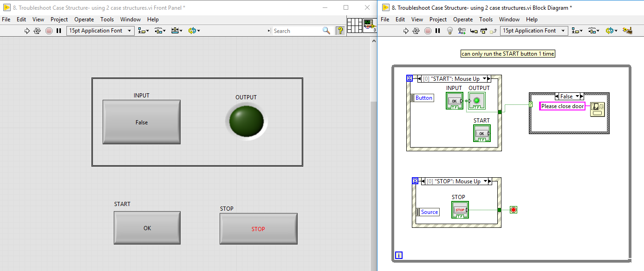Toggle the INPUT False boolean button
The width and height of the screenshot is (644, 271).
(142, 123)
